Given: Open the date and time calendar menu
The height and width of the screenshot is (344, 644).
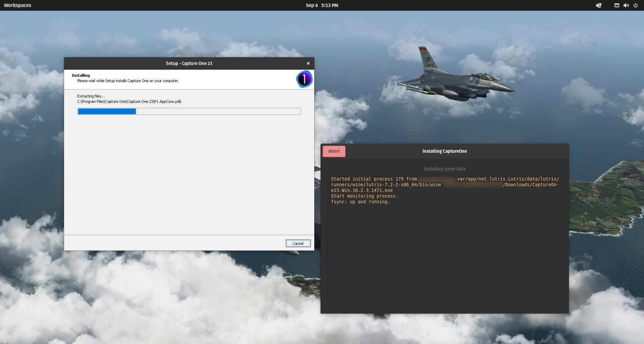Looking at the screenshot, I should click(322, 5).
